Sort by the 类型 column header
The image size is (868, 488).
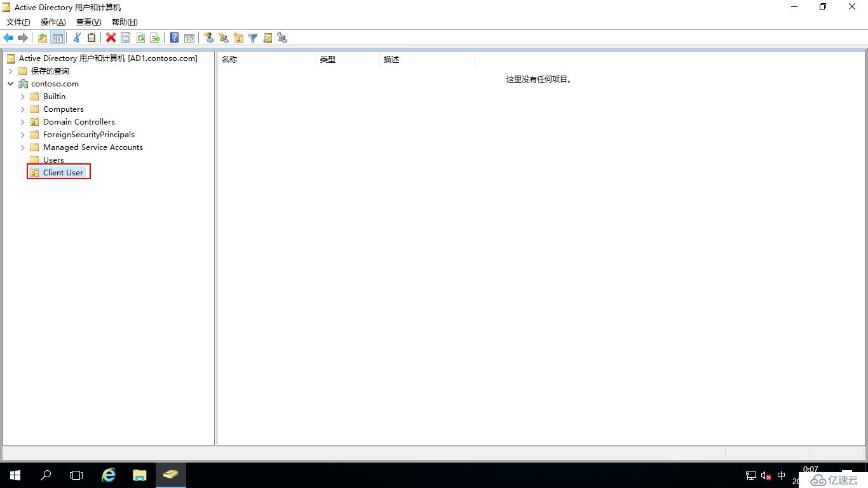click(x=348, y=60)
